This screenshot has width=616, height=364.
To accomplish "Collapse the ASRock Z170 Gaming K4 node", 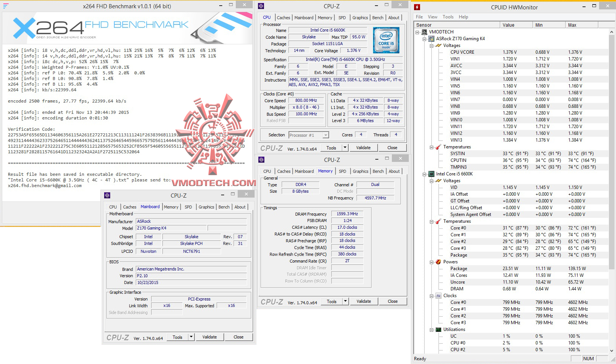I will tap(425, 39).
